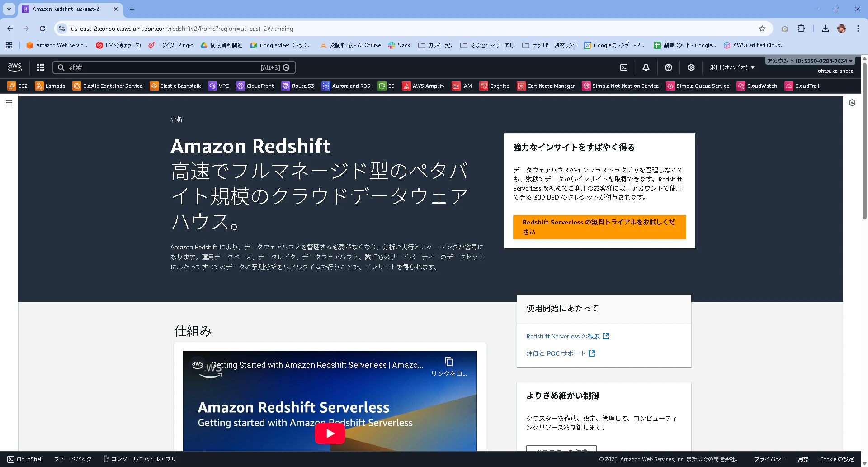Open AWS Amplify shortcut

[424, 86]
